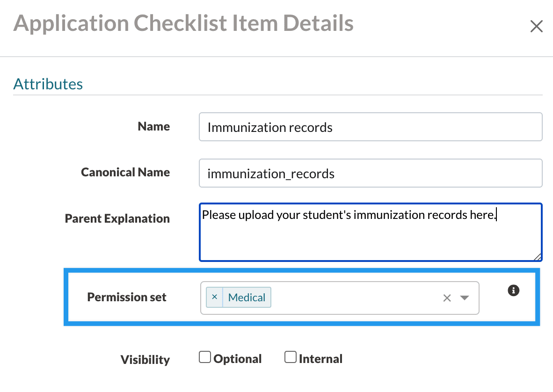Focus the Canonical Name input field
This screenshot has width=553, height=392.
370,174
